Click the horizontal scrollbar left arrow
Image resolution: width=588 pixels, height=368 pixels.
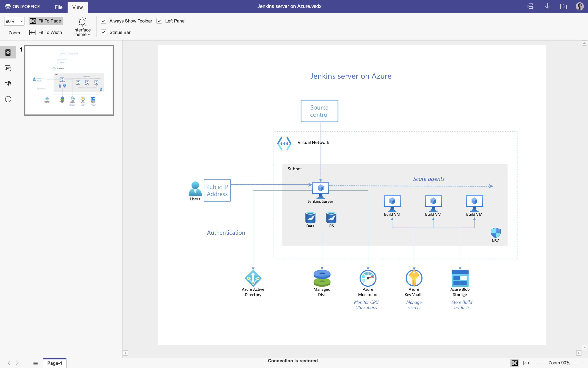126,353
